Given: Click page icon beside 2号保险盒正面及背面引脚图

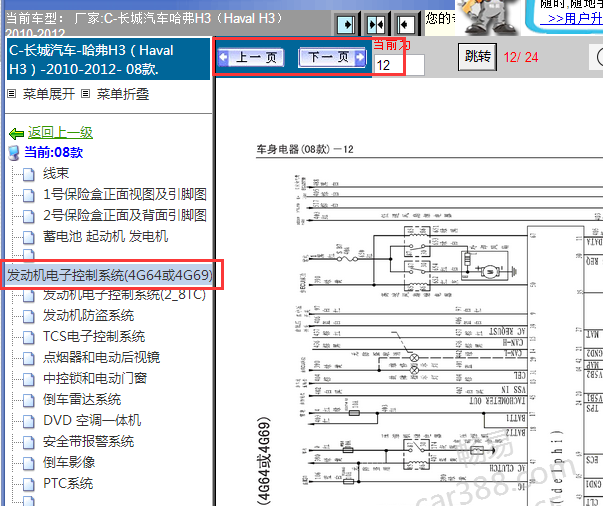Looking at the screenshot, I should [28, 216].
